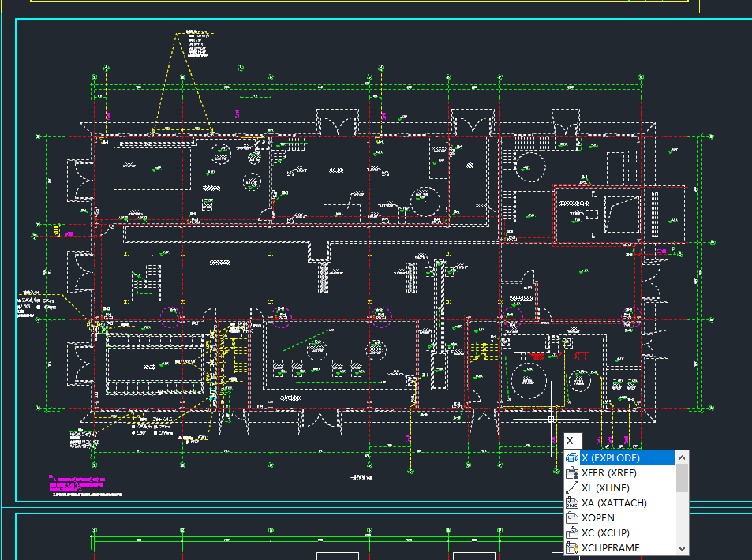Viewport: 752px width, 560px height.
Task: Click the dynamic command input box containing X
Action: coord(573,441)
